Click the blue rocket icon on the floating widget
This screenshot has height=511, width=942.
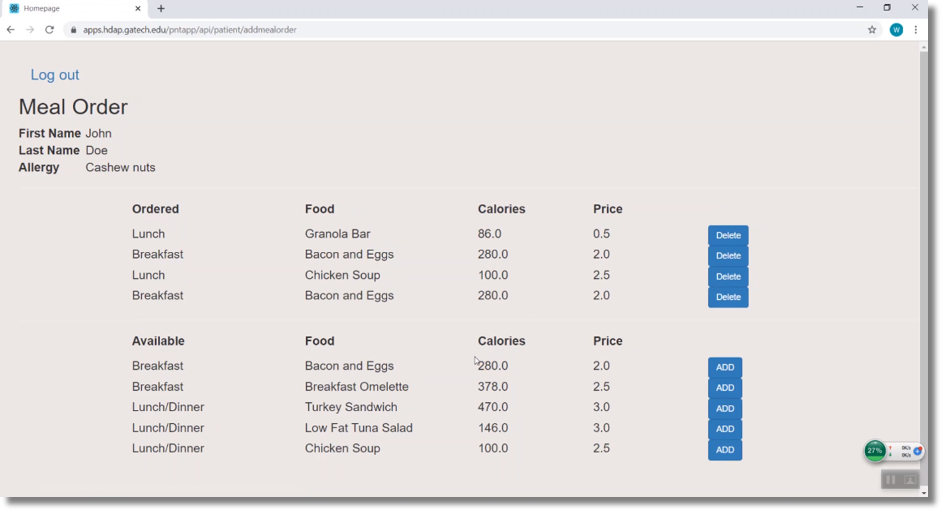(917, 451)
